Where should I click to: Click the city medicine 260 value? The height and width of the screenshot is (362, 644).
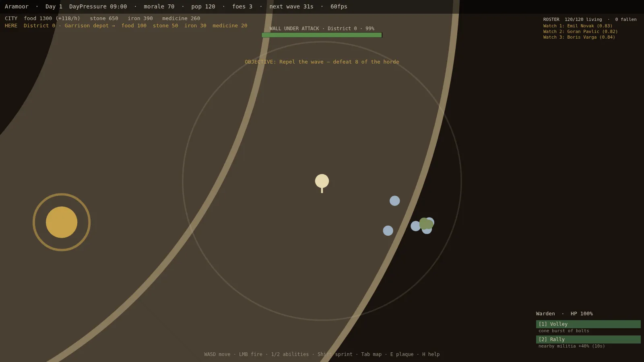coord(181,19)
